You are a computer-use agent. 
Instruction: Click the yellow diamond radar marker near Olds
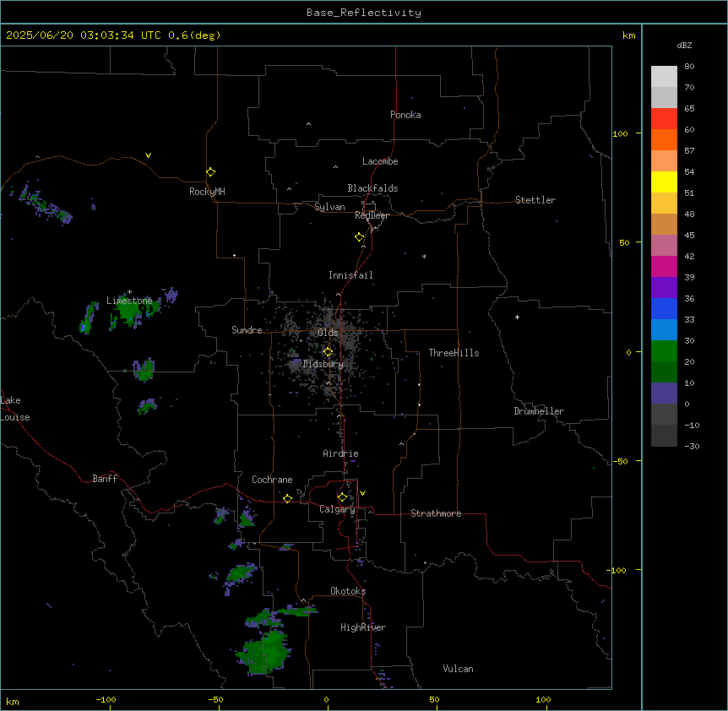tap(328, 352)
